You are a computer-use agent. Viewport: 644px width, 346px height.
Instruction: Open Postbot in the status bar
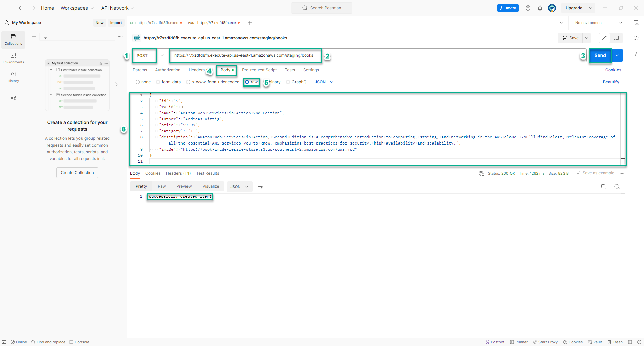pyautogui.click(x=495, y=342)
